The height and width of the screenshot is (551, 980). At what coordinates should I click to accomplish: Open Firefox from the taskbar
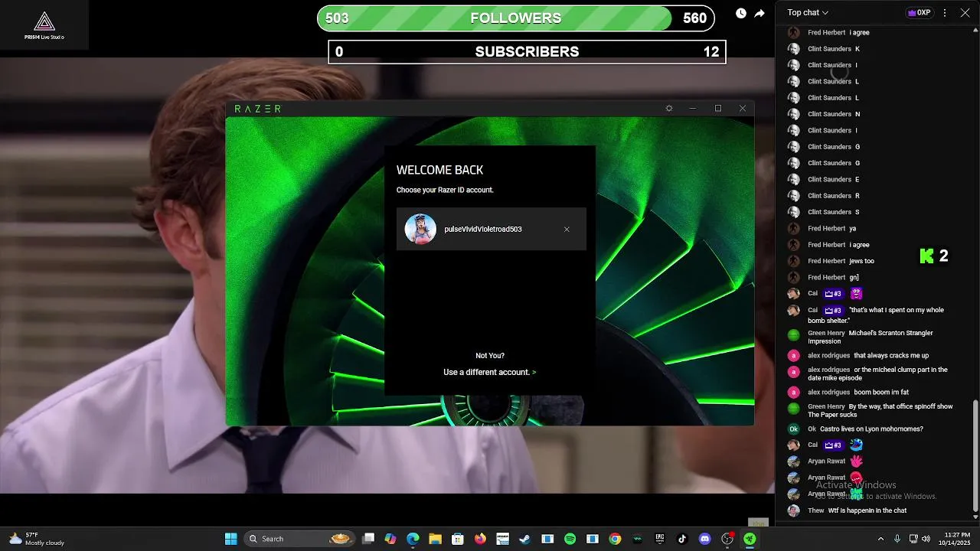(x=480, y=539)
